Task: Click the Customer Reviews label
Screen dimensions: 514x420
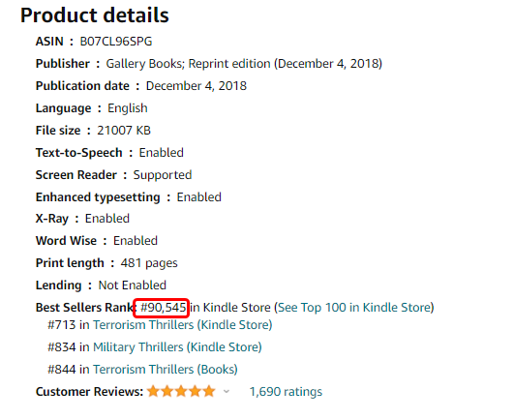Action: pyautogui.click(x=89, y=392)
